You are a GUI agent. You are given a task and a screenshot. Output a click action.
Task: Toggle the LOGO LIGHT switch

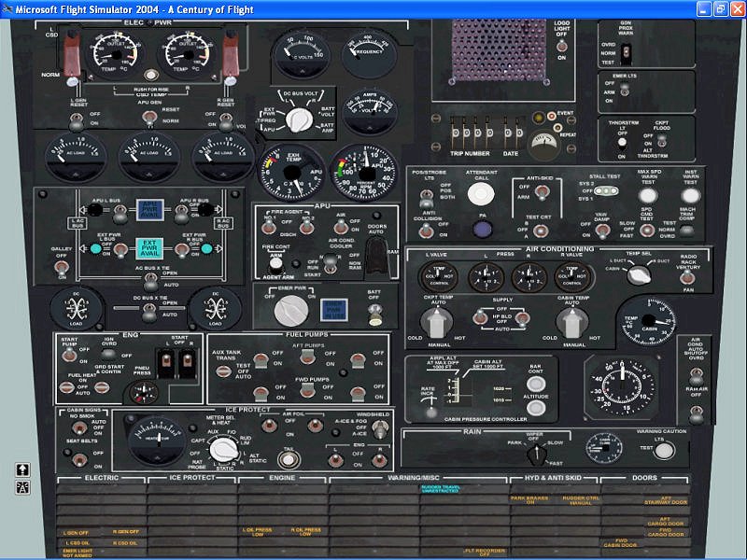pos(562,46)
